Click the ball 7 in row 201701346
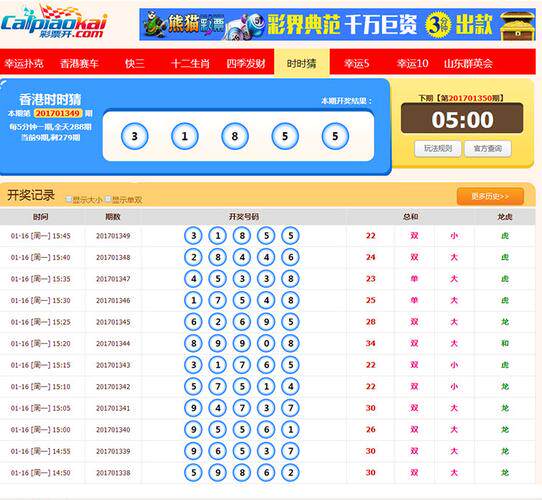The height and width of the screenshot is (500, 542). click(x=218, y=300)
